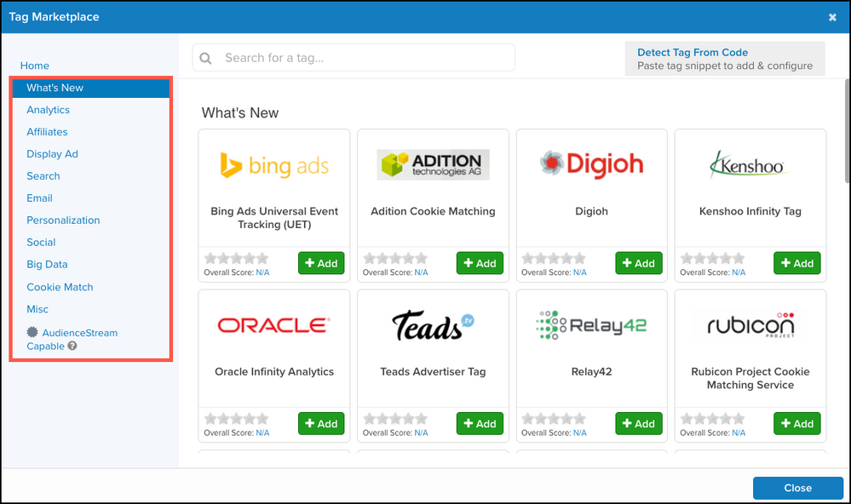Click the Home link in sidebar

pos(35,66)
